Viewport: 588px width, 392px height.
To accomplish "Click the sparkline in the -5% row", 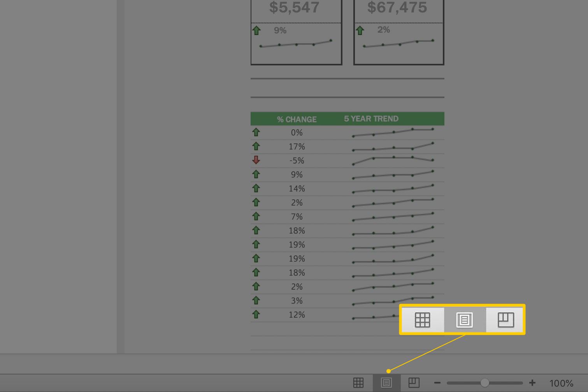I will 393,160.
